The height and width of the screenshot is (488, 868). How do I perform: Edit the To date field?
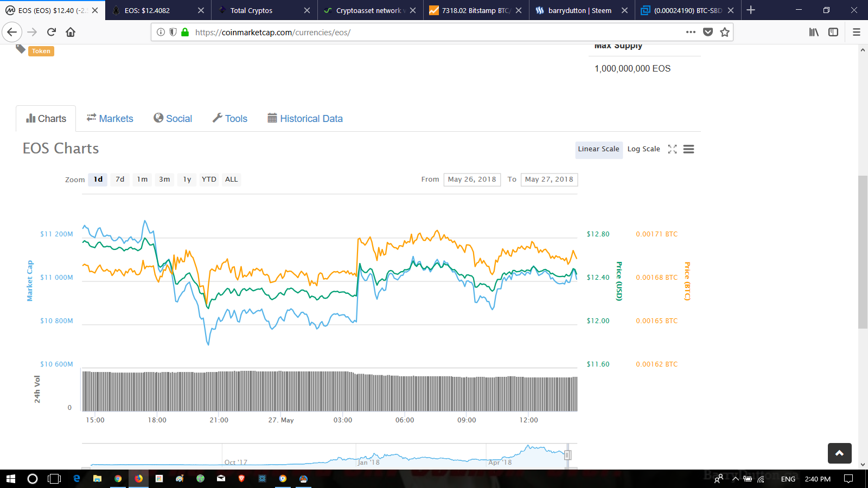click(549, 179)
